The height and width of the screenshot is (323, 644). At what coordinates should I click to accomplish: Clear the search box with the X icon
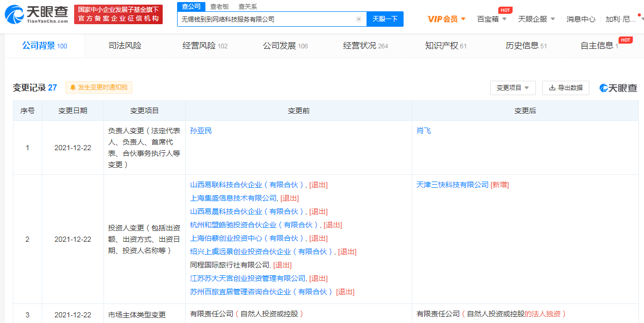click(359, 19)
